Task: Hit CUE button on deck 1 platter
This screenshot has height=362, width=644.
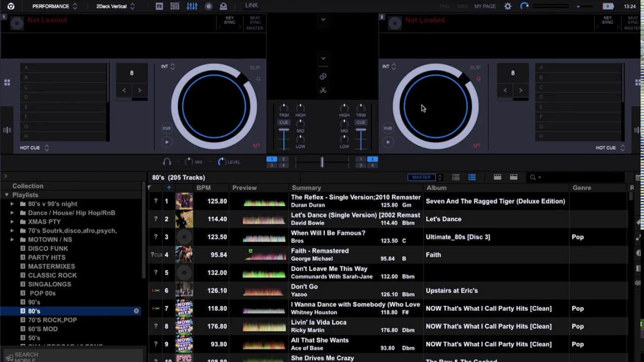Action: tap(167, 128)
